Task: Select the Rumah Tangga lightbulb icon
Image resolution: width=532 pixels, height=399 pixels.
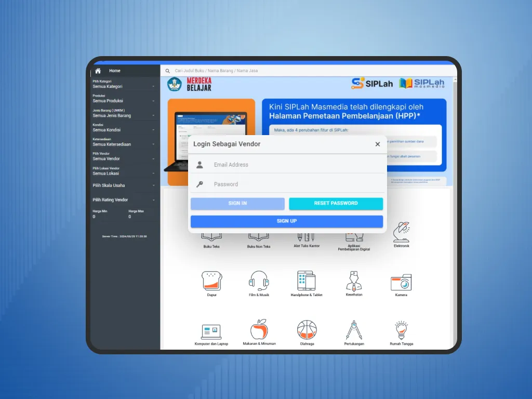Action: (x=401, y=330)
